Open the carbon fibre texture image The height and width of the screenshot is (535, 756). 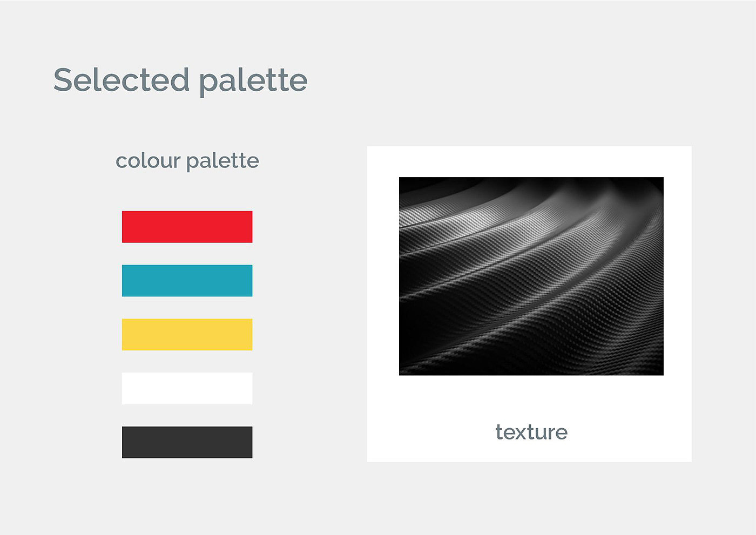click(x=531, y=276)
